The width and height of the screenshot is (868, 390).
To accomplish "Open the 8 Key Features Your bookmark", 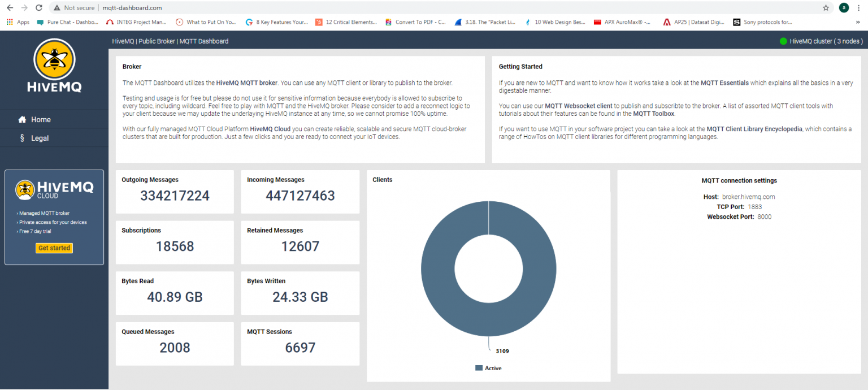I will tap(277, 22).
